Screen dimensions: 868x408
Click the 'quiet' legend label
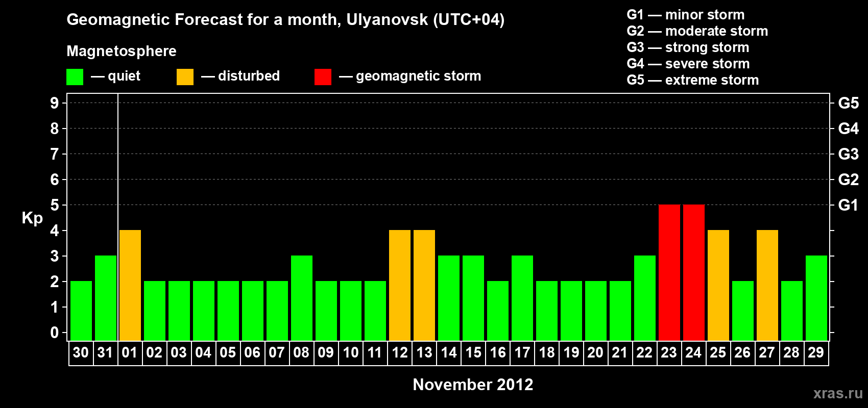point(124,76)
